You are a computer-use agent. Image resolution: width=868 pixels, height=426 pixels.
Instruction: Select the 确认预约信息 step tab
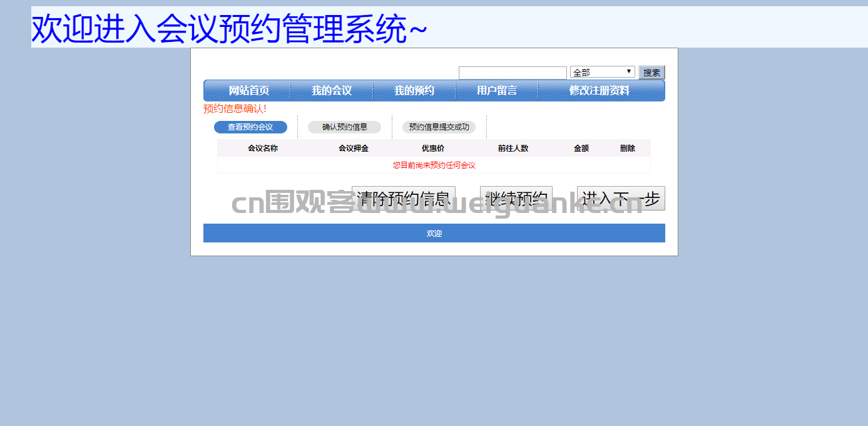pos(345,127)
